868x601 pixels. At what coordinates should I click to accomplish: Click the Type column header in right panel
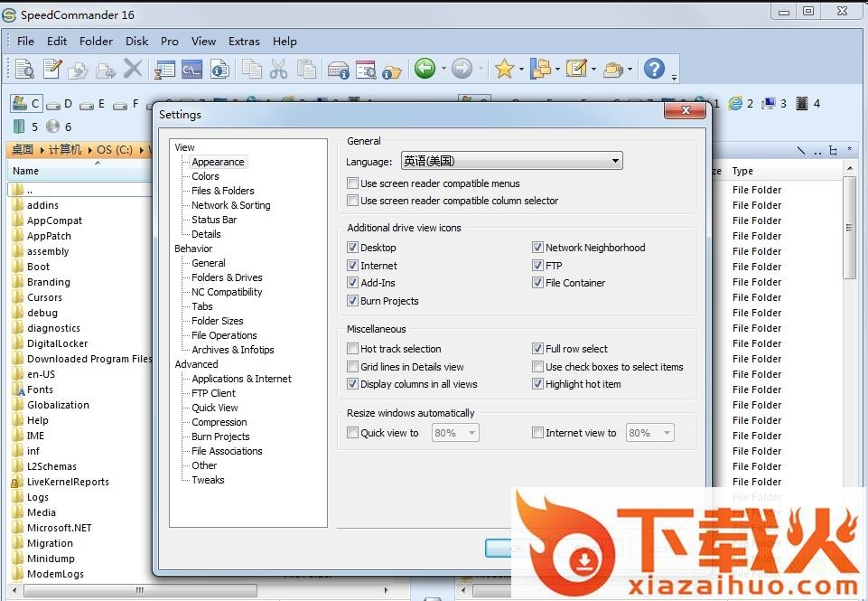click(785, 171)
